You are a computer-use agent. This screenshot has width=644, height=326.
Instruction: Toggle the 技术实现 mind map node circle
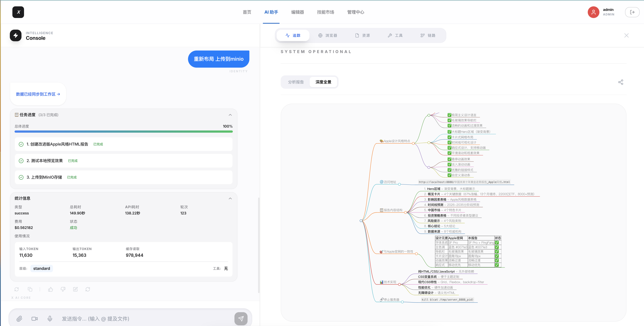tap(399, 284)
